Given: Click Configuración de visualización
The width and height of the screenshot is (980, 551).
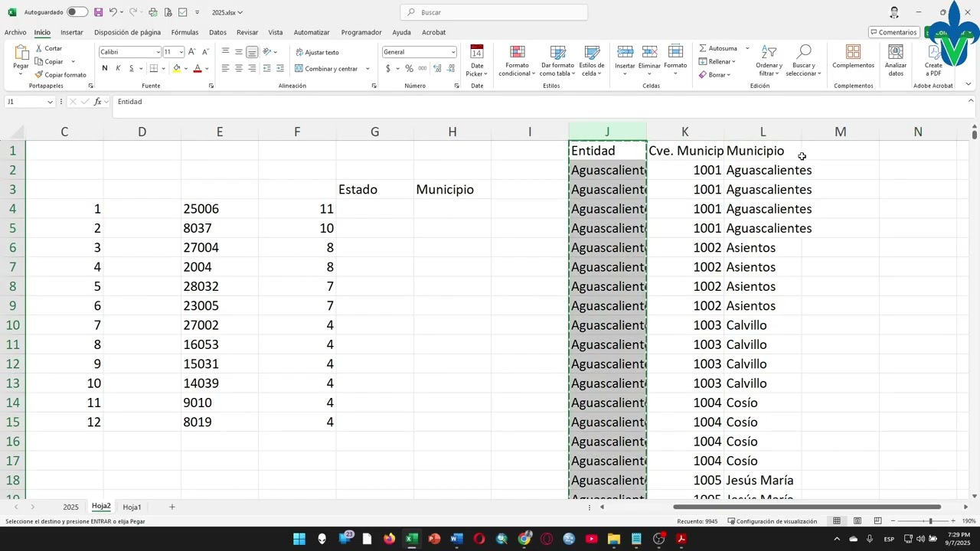Looking at the screenshot, I should click(x=772, y=521).
